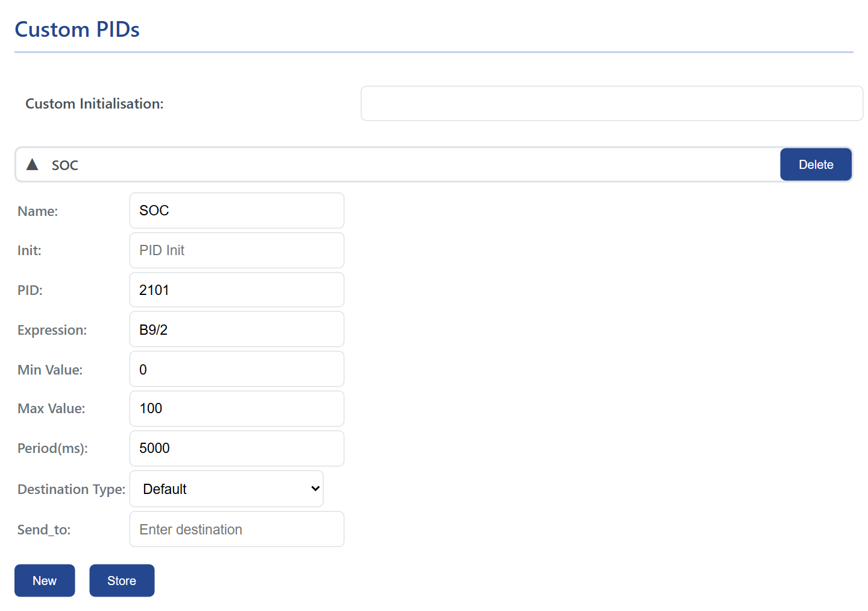
Task: Click the Max Value field showing 100
Action: [x=237, y=408]
